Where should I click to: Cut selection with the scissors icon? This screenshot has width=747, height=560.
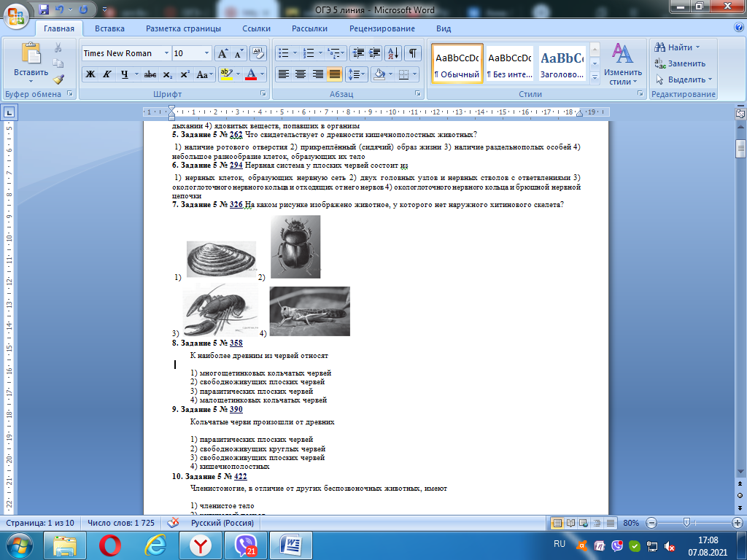pos(58,47)
